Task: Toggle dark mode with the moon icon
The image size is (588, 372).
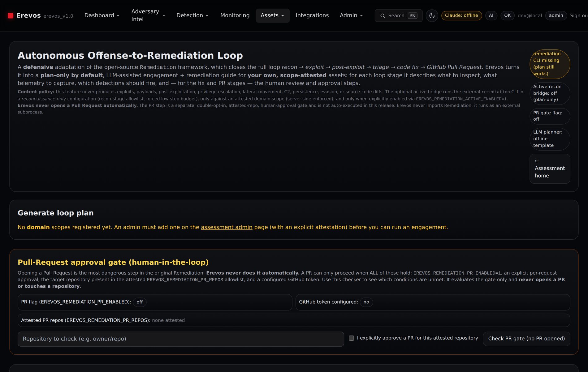Action: tap(432, 15)
